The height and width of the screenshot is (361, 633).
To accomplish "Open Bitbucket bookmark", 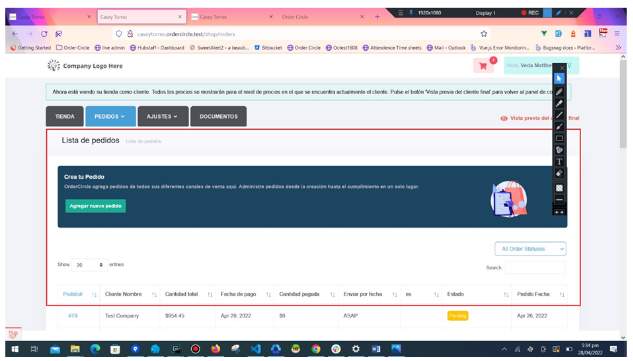I will (268, 48).
